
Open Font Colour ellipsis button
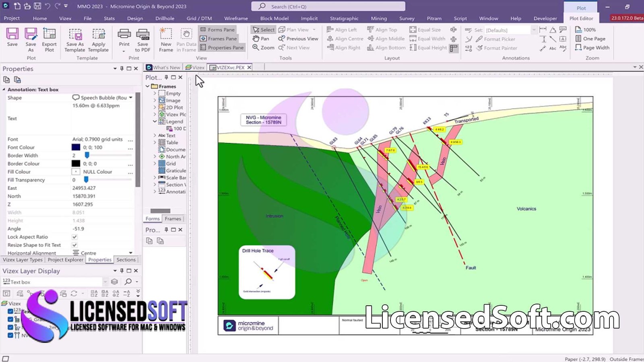point(130,148)
